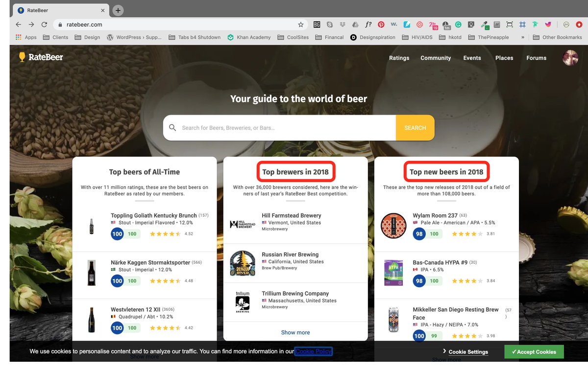Open a new browser tab
The height and width of the screenshot is (373, 588).
[x=118, y=10]
